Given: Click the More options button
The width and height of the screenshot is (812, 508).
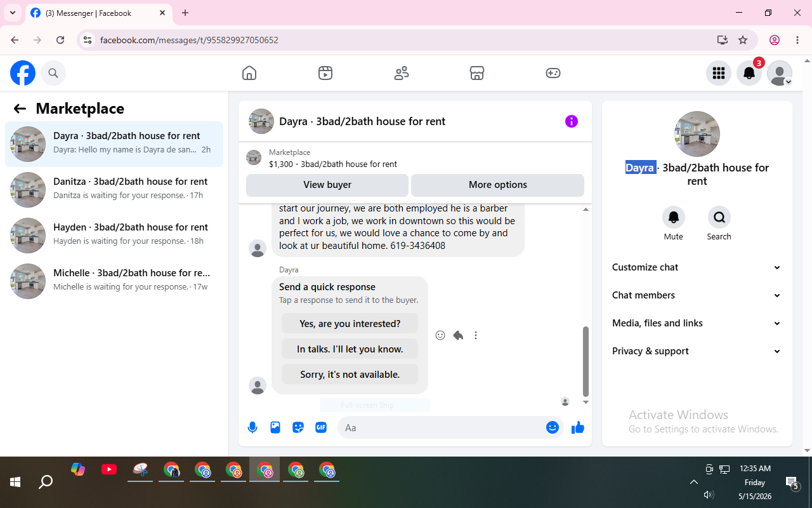Looking at the screenshot, I should click(498, 185).
